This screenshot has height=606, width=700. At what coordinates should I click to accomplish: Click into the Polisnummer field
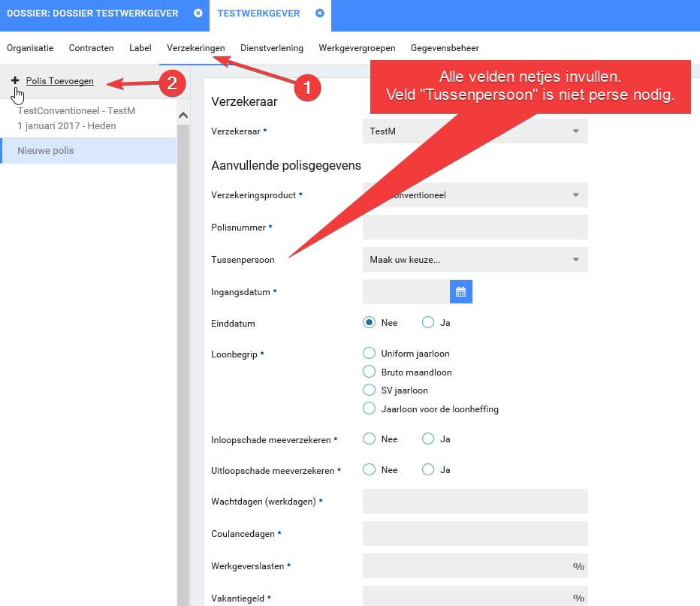pyautogui.click(x=475, y=227)
